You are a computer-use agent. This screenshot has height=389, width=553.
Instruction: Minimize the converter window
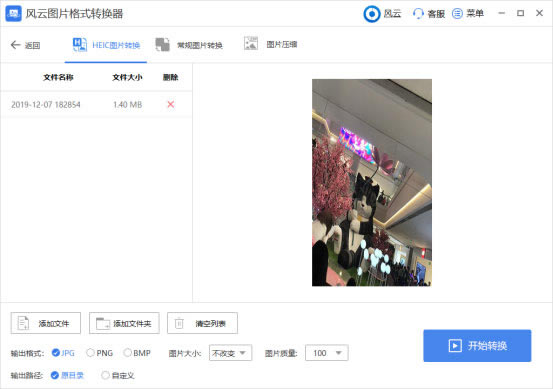click(502, 13)
